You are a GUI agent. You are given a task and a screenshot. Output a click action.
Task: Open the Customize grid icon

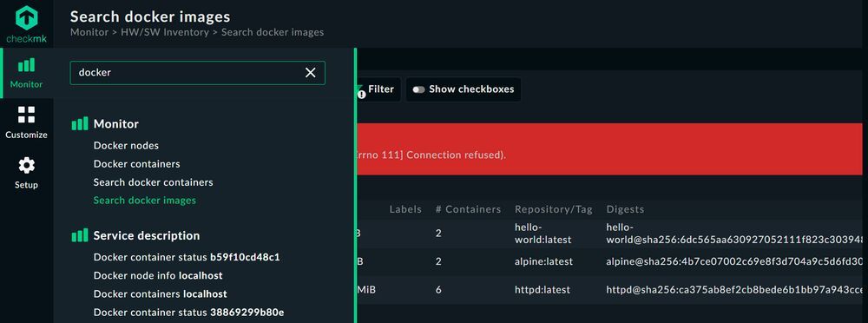[x=27, y=115]
